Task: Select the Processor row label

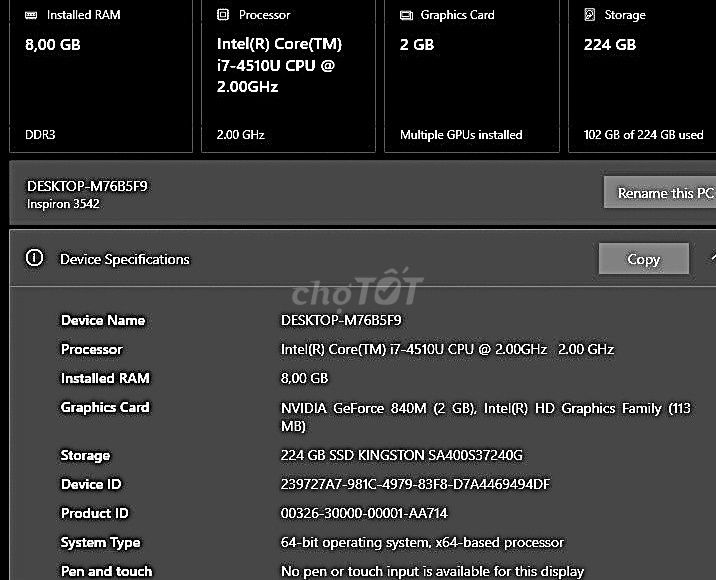Action: click(x=92, y=349)
